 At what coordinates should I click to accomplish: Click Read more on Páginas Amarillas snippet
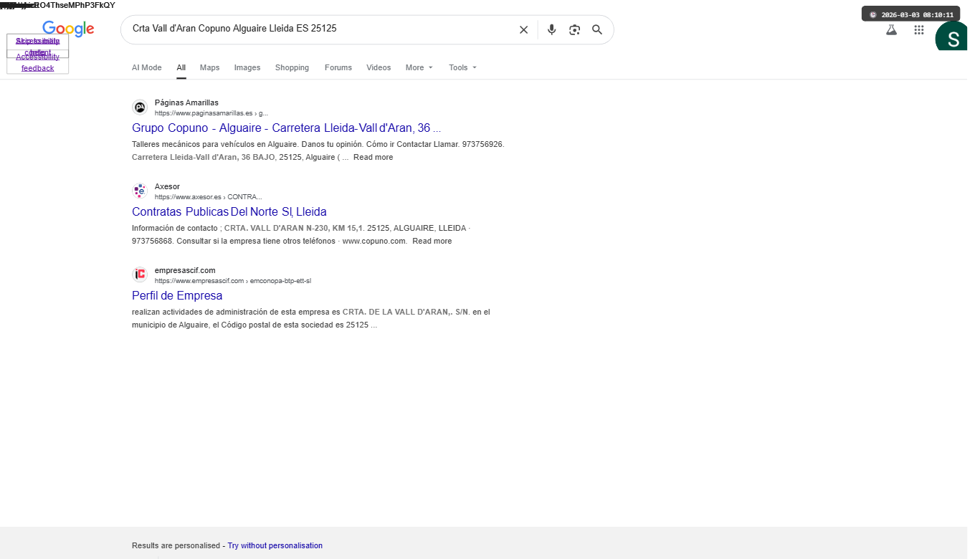click(373, 157)
